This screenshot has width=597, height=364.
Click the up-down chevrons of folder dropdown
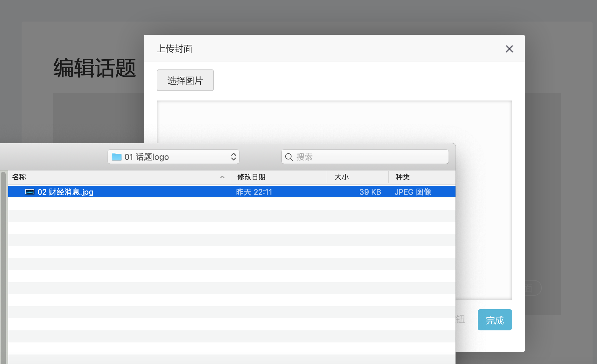[233, 157]
